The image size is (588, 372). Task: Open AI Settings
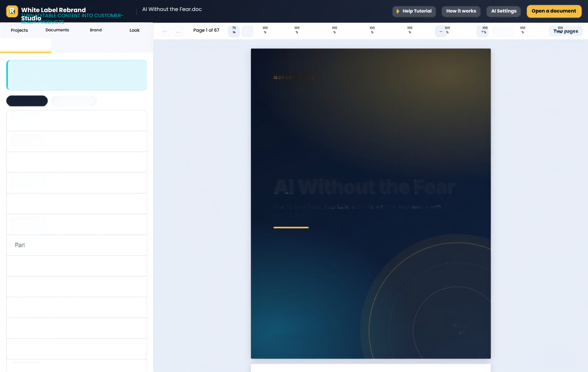click(x=504, y=11)
